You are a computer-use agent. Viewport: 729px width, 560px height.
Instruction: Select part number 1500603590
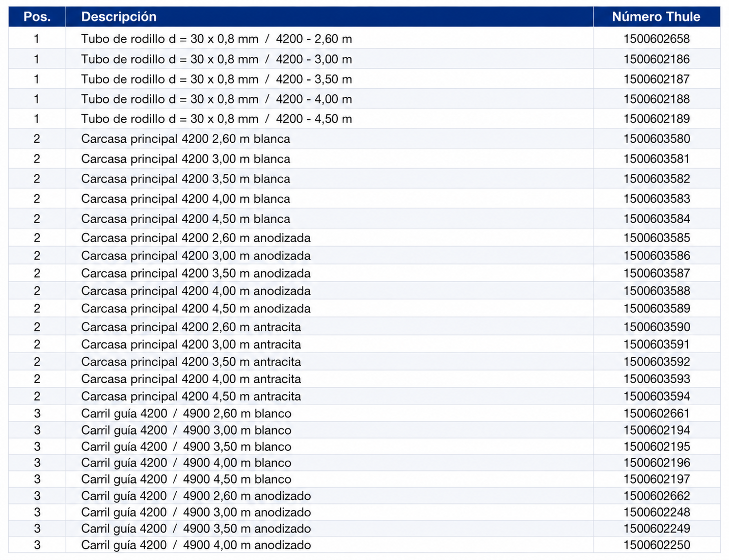click(x=657, y=327)
